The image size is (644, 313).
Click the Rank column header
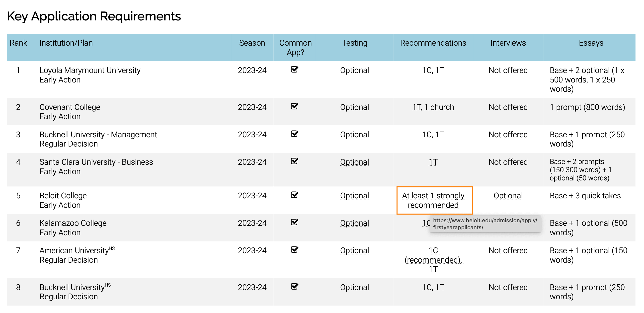(18, 43)
